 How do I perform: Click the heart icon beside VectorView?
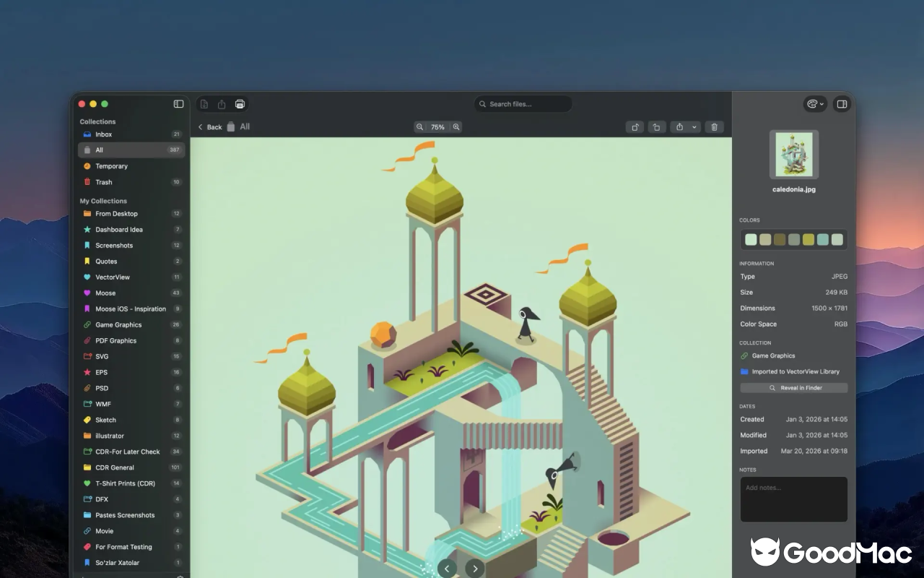pyautogui.click(x=87, y=277)
